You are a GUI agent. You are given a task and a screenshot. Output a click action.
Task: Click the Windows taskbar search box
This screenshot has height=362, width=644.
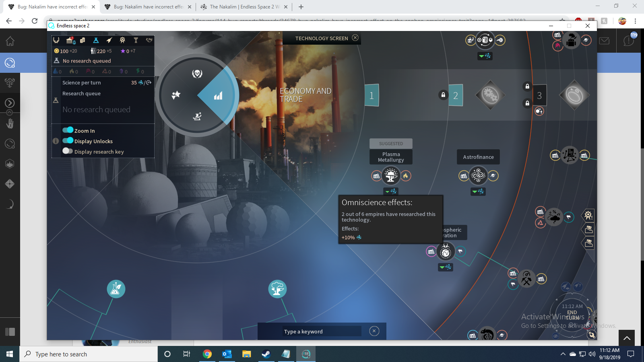pyautogui.click(x=89, y=354)
